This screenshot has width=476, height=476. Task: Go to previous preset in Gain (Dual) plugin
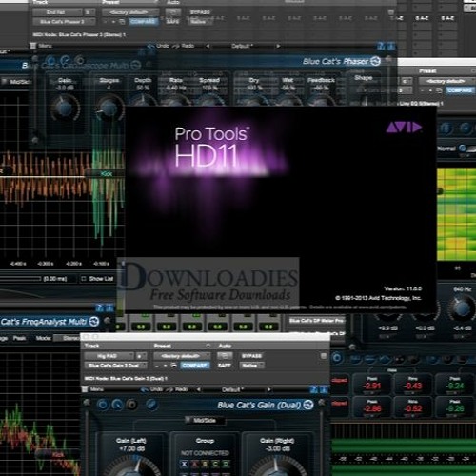click(x=199, y=389)
